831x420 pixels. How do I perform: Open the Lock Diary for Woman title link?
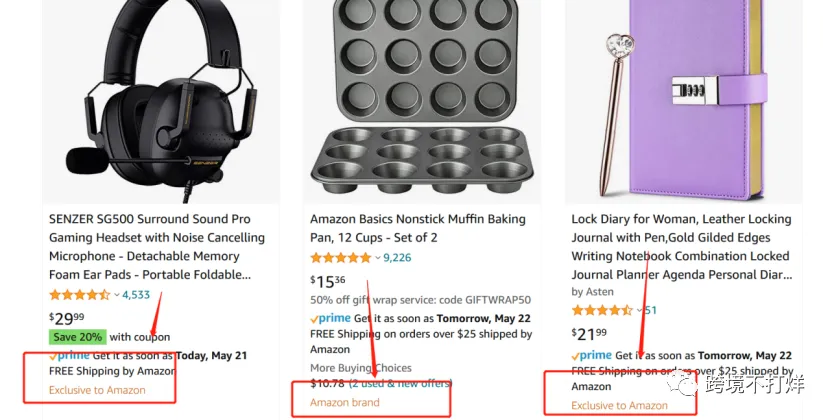pos(682,247)
